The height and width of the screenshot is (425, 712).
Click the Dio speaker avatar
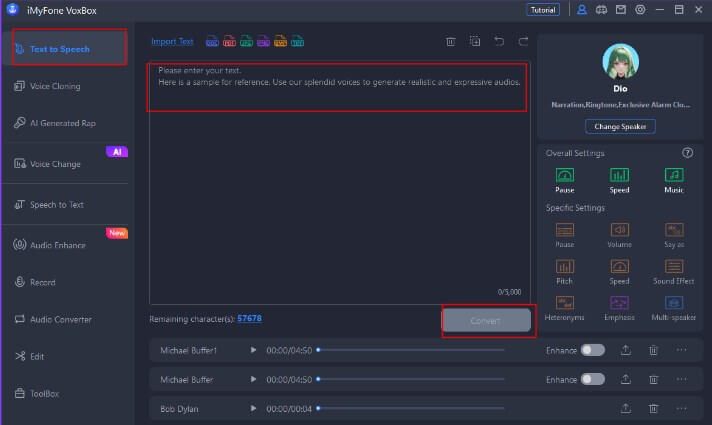tap(620, 62)
